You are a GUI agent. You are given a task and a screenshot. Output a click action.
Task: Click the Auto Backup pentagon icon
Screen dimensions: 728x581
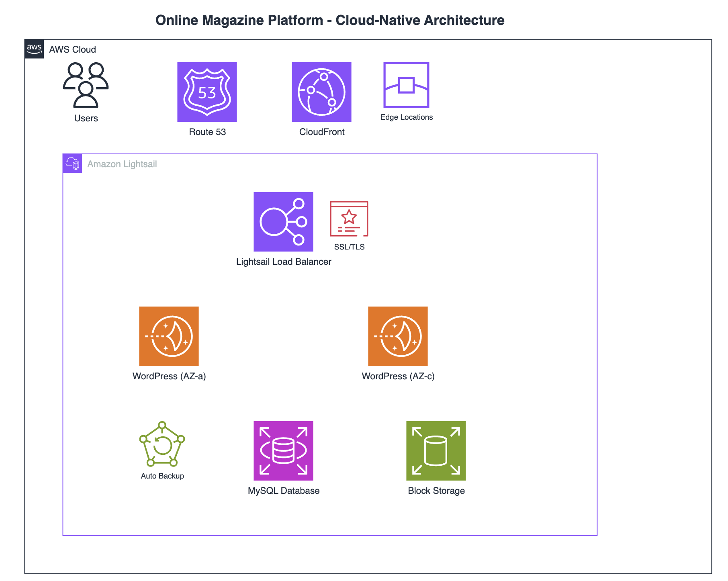point(162,444)
